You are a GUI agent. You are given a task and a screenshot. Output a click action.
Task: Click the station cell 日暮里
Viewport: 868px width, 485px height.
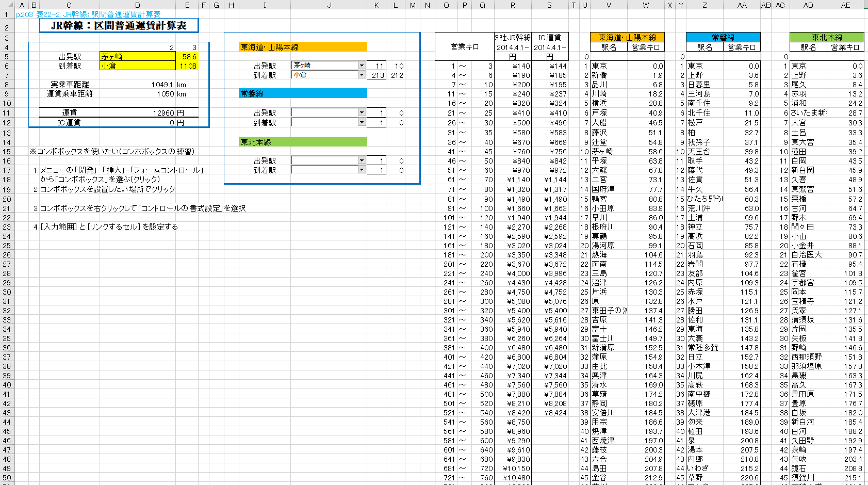tap(705, 85)
